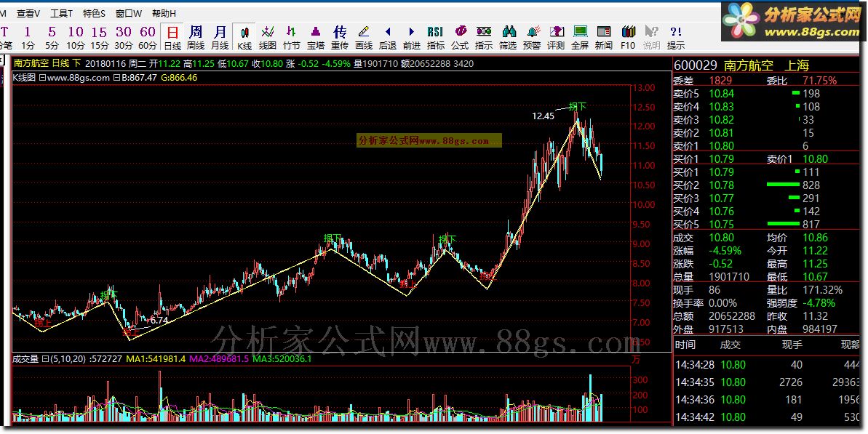The width and height of the screenshot is (868, 434).
Task: Open F10 company information
Action: coord(628,38)
